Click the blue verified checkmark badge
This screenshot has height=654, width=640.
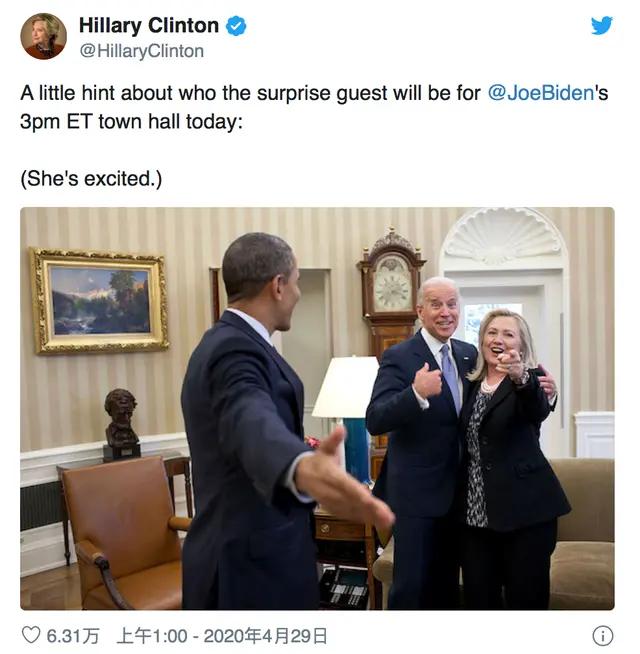point(236,26)
